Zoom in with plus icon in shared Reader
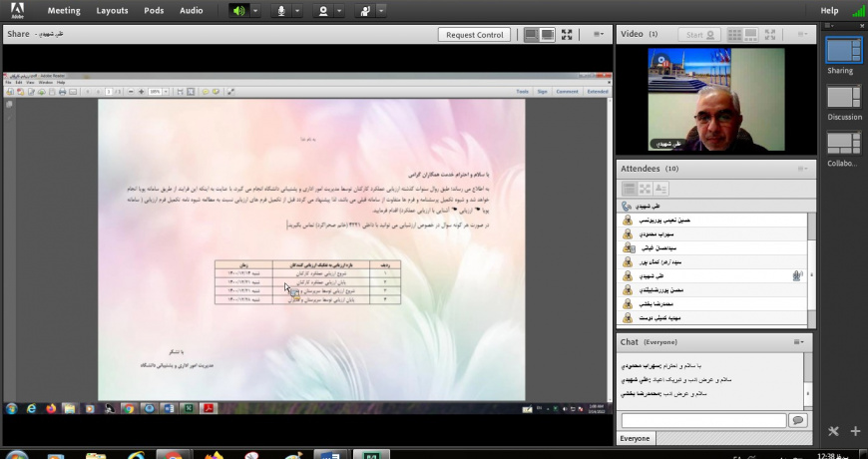 (141, 92)
